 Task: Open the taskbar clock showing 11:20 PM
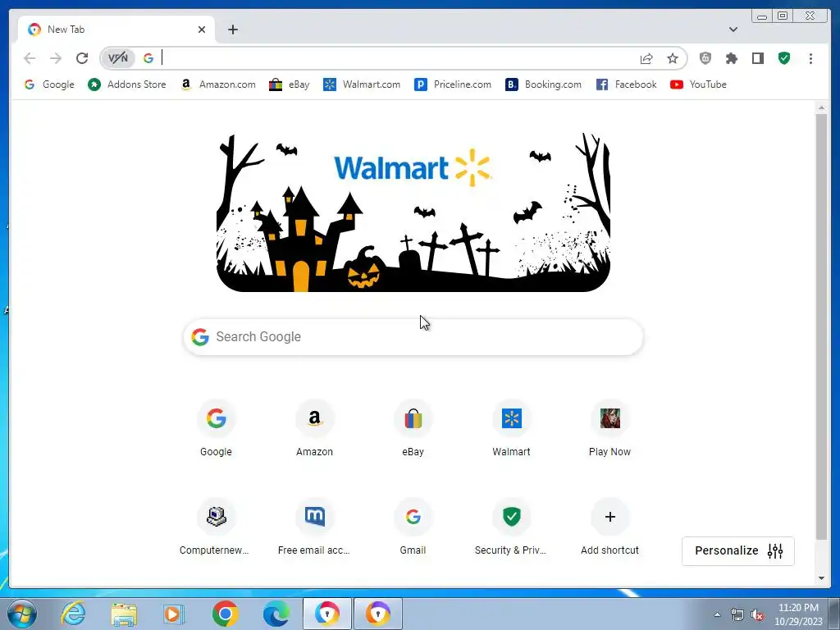(x=798, y=614)
